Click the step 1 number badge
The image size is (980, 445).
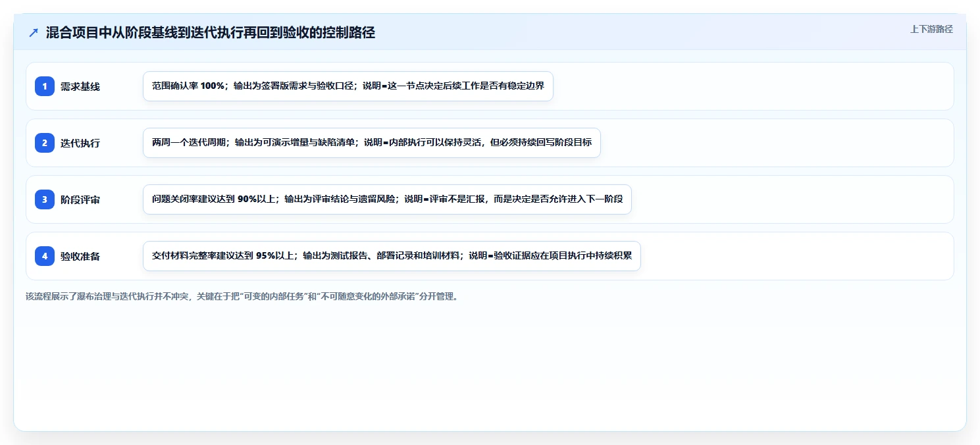coord(45,86)
